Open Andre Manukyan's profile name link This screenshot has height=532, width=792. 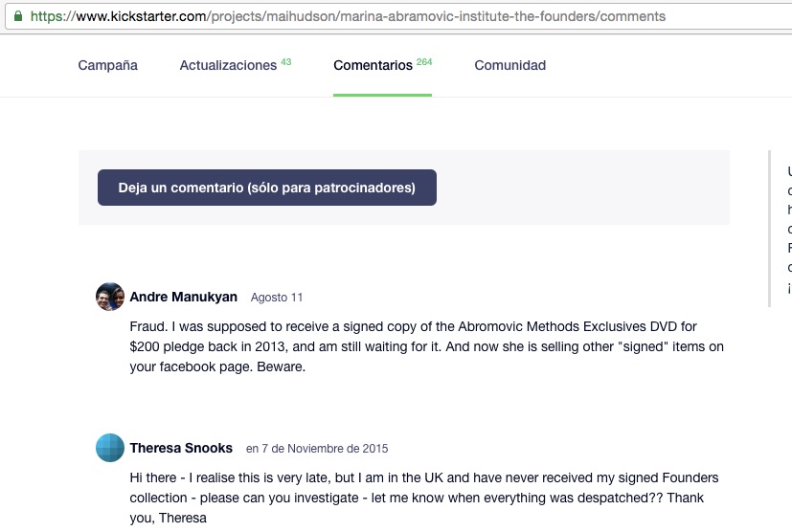point(183,298)
